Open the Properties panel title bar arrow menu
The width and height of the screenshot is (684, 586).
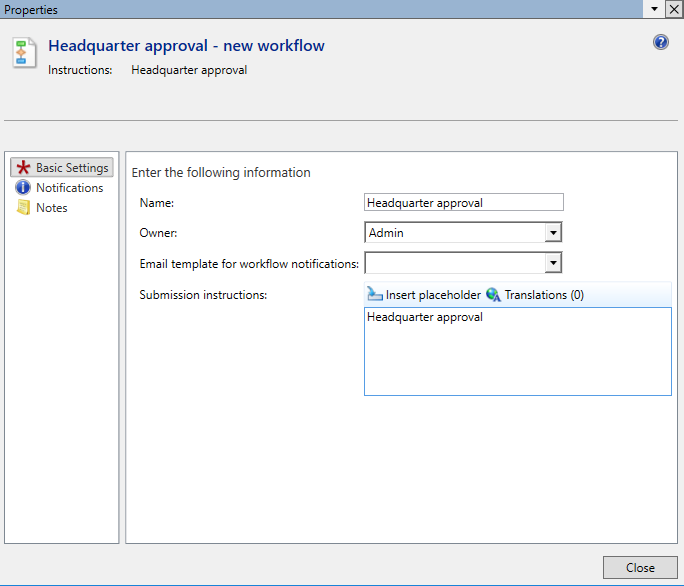coord(654,8)
